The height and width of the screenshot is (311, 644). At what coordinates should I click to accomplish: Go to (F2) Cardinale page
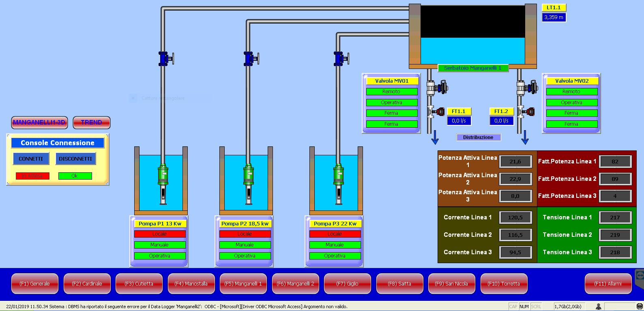click(x=87, y=283)
